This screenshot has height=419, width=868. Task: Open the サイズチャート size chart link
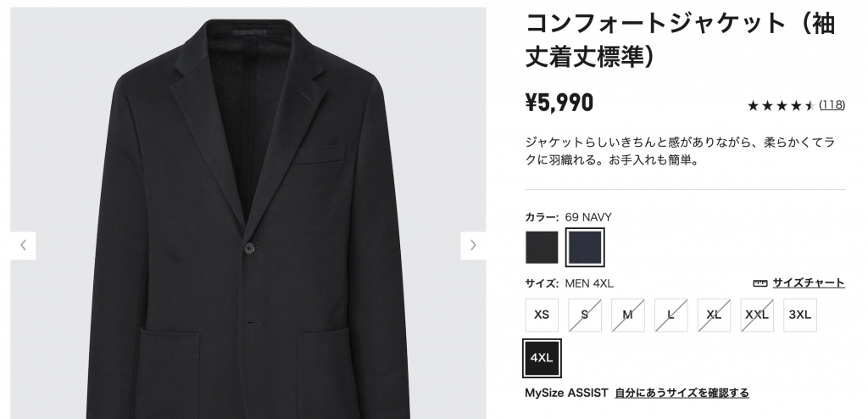(808, 283)
